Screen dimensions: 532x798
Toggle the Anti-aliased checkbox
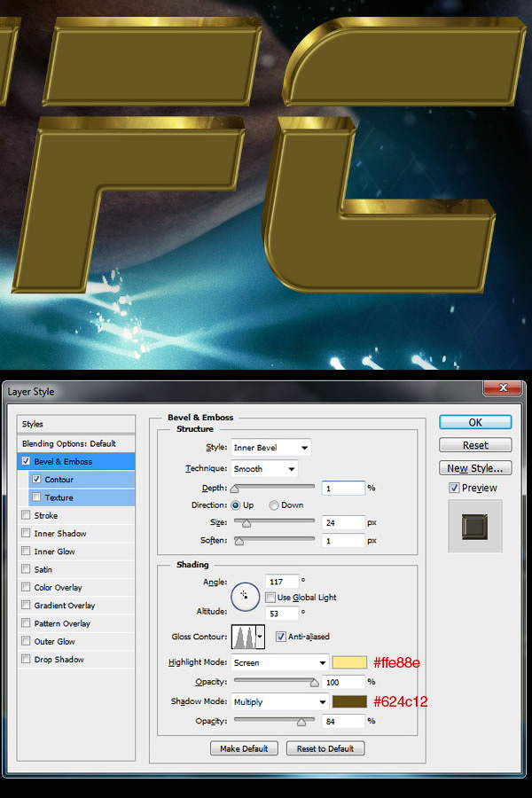tap(280, 636)
